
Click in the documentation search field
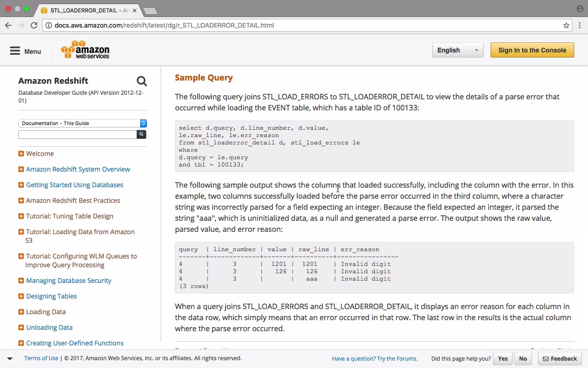[78, 134]
